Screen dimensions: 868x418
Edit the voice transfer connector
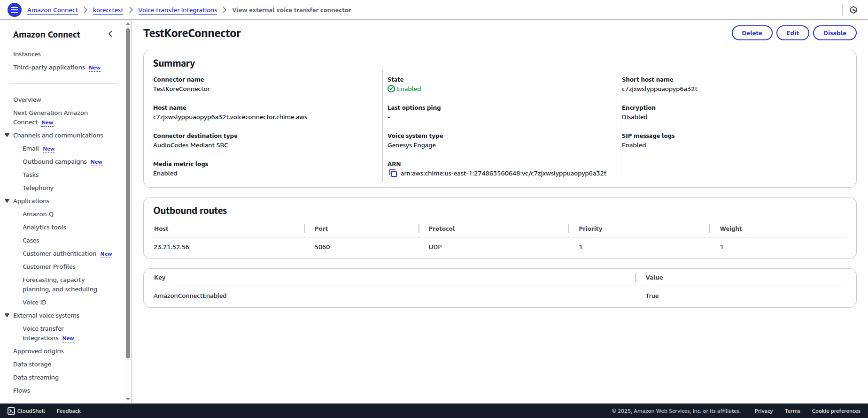click(792, 33)
